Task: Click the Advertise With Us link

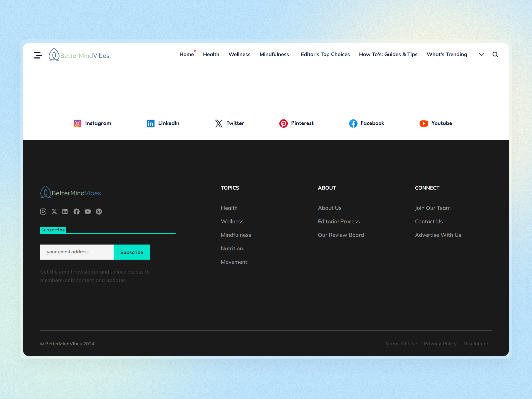Action: click(438, 235)
